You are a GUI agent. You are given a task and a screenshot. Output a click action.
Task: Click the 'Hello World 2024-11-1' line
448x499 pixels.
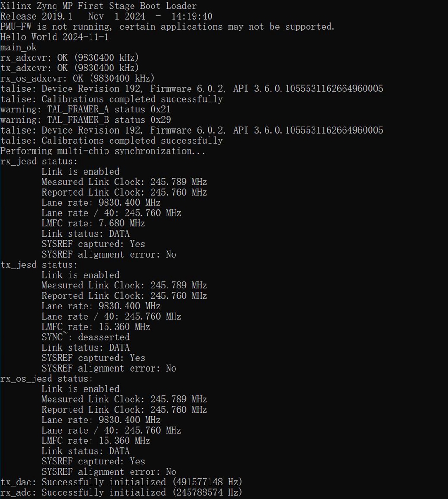click(55, 37)
